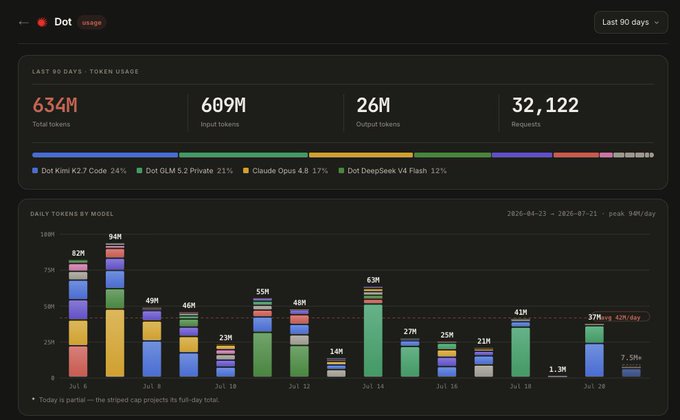Screen dimensions: 680x420
Task: Click the 48M bar for Jul 12
Action: 299,343
